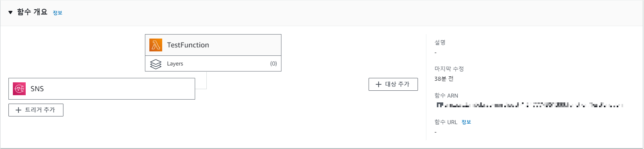The width and height of the screenshot is (644, 149).
Task: Click the 대상 추가 button
Action: click(x=393, y=84)
